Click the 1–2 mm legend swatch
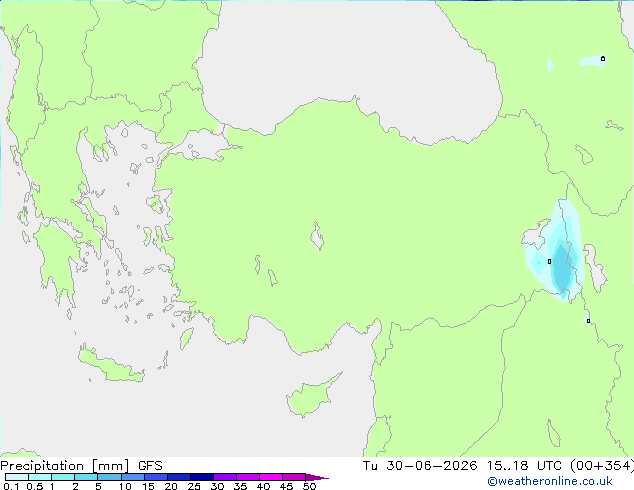634x490 pixels. pyautogui.click(x=63, y=477)
